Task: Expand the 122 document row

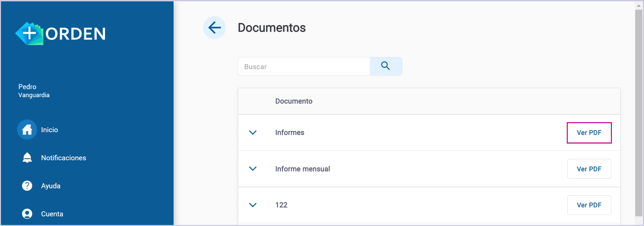Action: (x=253, y=205)
